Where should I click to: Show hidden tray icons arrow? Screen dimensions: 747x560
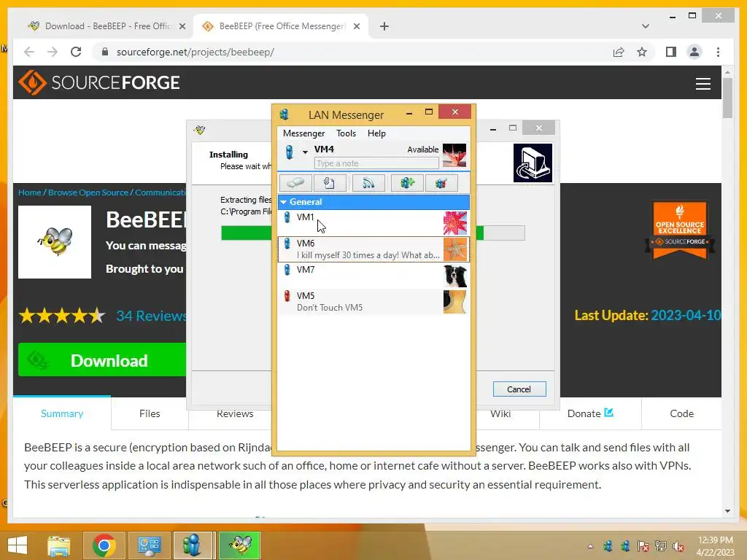pyautogui.click(x=590, y=546)
